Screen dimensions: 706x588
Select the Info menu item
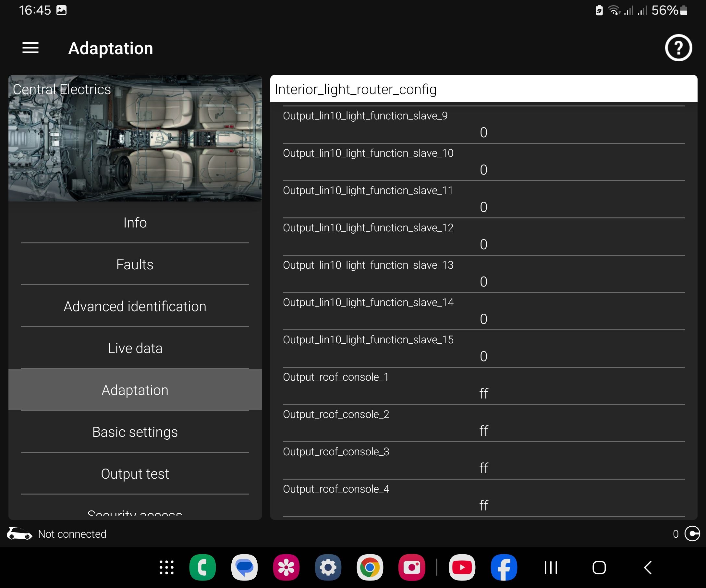pyautogui.click(x=135, y=223)
